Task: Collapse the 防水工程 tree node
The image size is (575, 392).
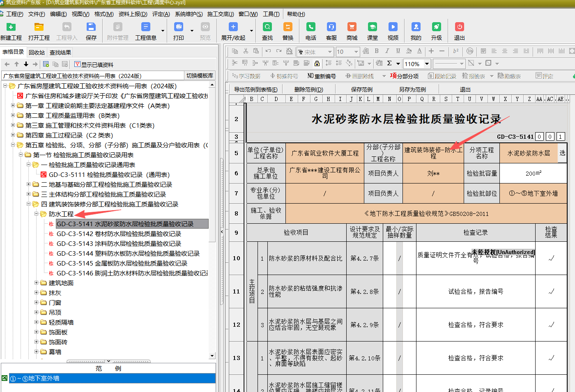Action: (37, 214)
